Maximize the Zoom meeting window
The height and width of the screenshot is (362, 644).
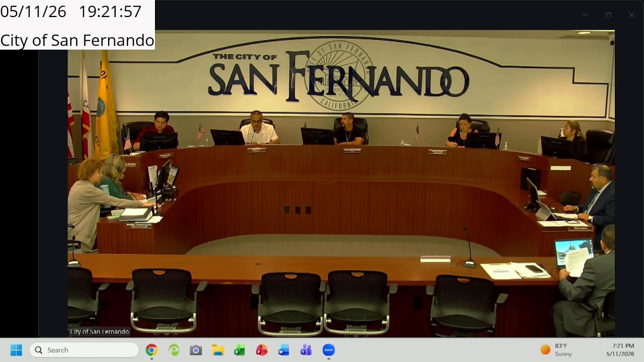(x=608, y=15)
